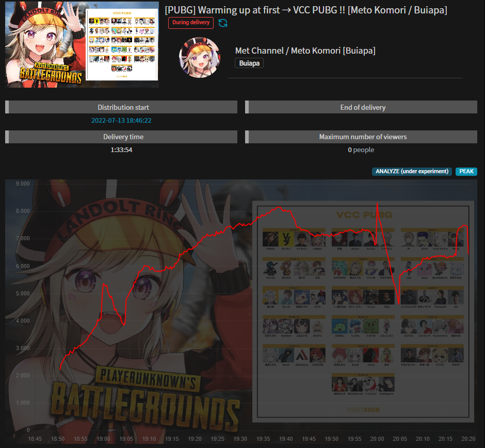This screenshot has height=448, width=485.
Task: Click the During delivery status badge
Action: point(191,23)
